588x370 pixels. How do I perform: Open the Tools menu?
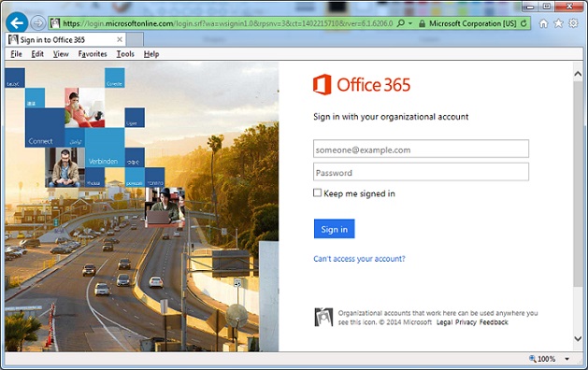125,54
